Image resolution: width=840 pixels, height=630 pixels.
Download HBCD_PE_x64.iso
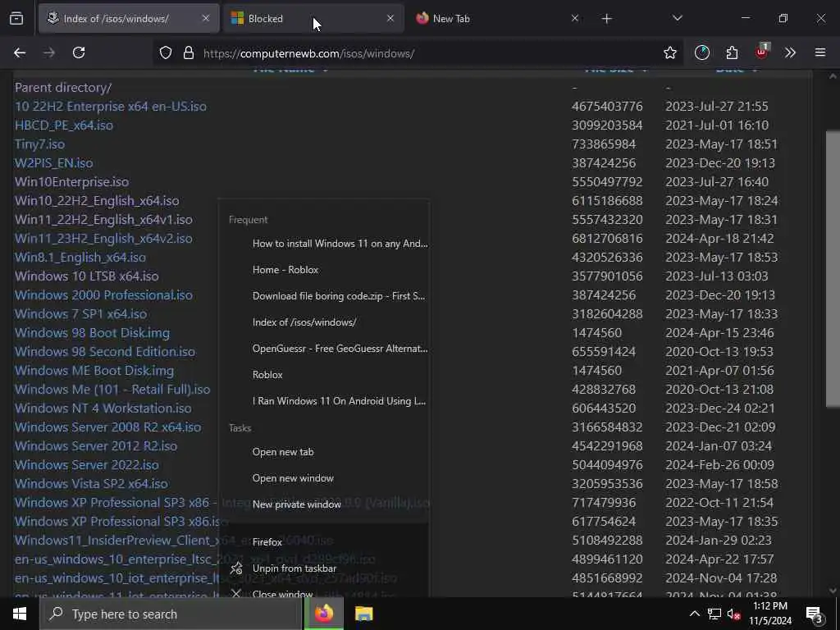[x=64, y=125]
